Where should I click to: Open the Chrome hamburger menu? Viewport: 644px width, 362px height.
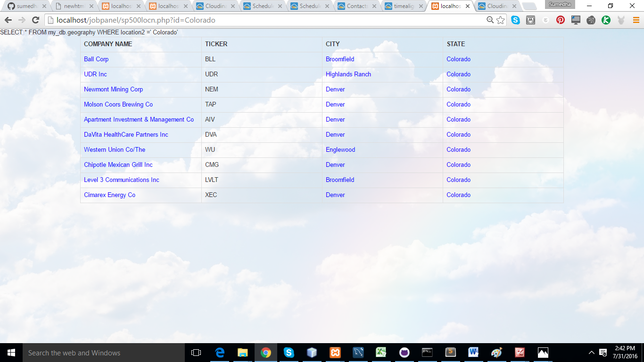(x=635, y=20)
